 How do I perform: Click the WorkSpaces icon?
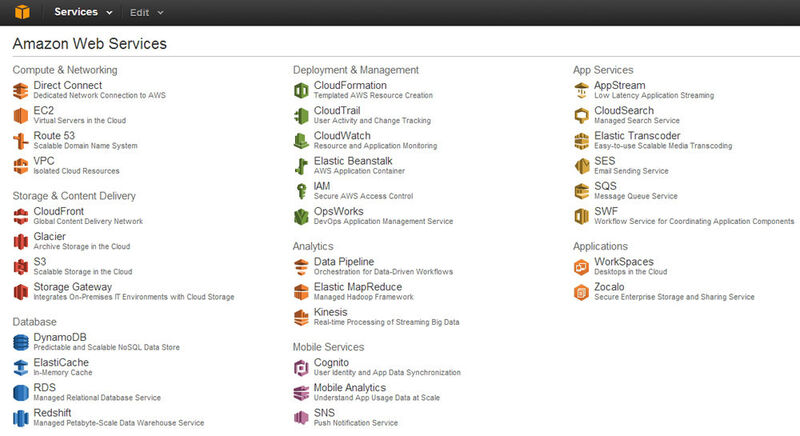tap(581, 267)
